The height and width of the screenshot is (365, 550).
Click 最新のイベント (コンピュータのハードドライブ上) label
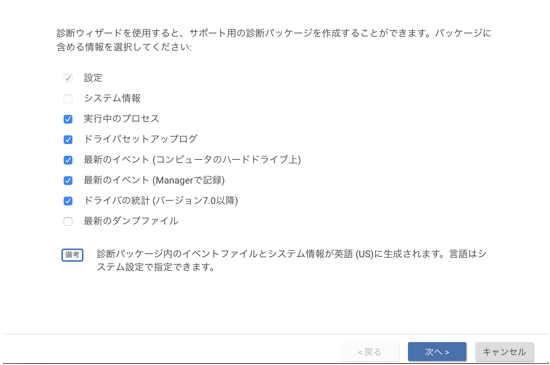[x=192, y=160]
